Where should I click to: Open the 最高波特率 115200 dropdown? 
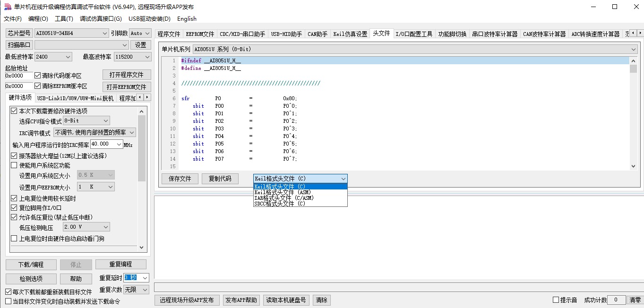tap(146, 57)
